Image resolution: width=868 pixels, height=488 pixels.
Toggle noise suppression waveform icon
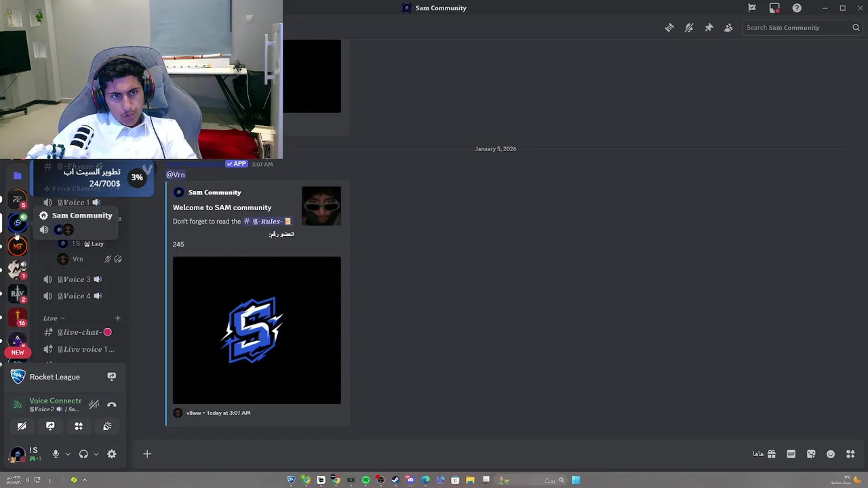94,405
